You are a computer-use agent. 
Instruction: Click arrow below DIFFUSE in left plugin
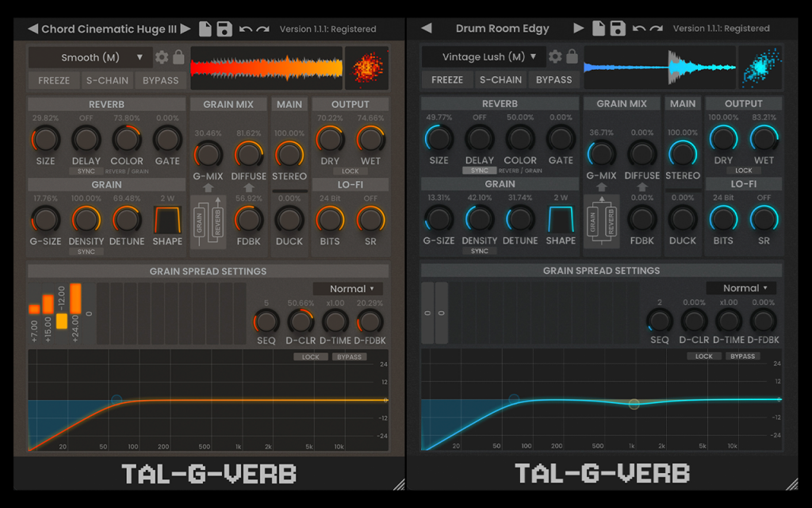pos(248,187)
